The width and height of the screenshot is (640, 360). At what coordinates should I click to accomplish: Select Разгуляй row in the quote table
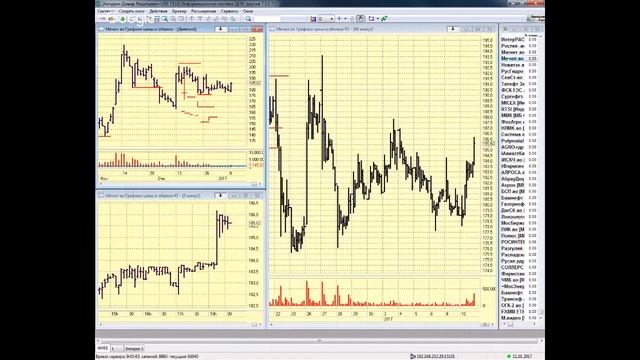tap(519, 248)
